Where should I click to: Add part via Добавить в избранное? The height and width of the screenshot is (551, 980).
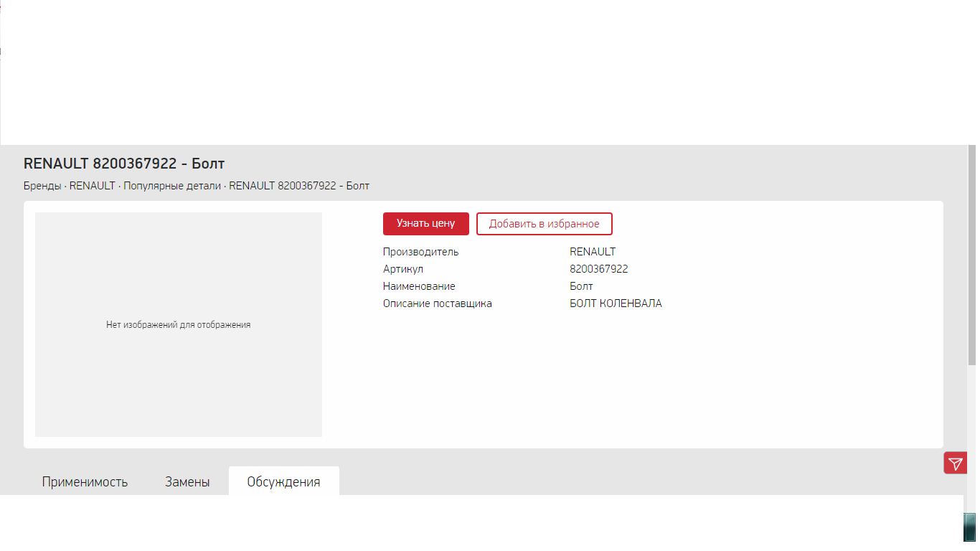(x=544, y=224)
